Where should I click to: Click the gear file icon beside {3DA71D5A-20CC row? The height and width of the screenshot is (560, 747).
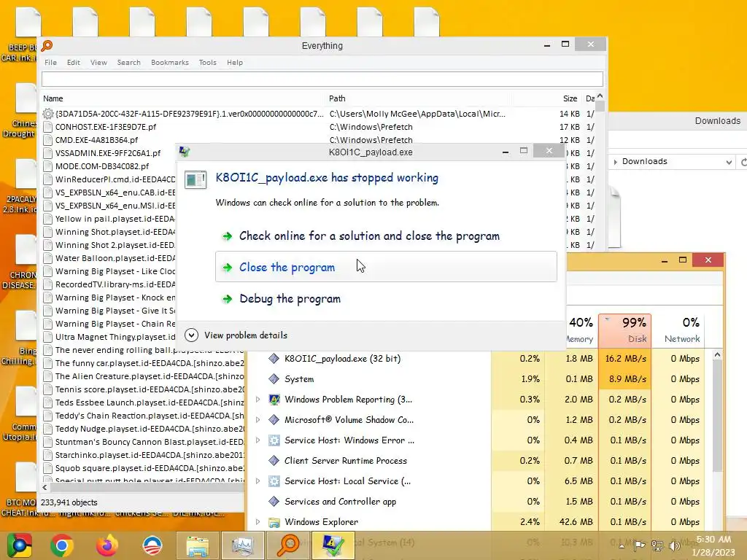47,114
